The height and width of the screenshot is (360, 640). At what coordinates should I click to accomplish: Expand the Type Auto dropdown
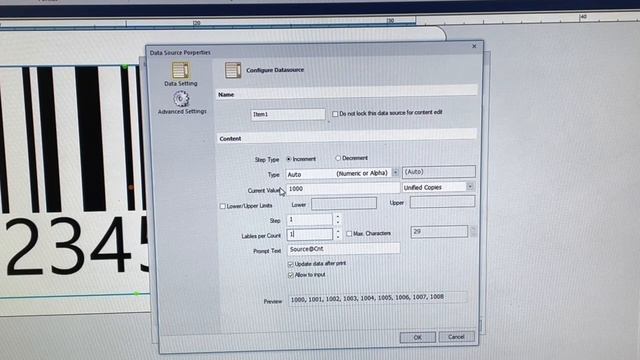(395, 173)
